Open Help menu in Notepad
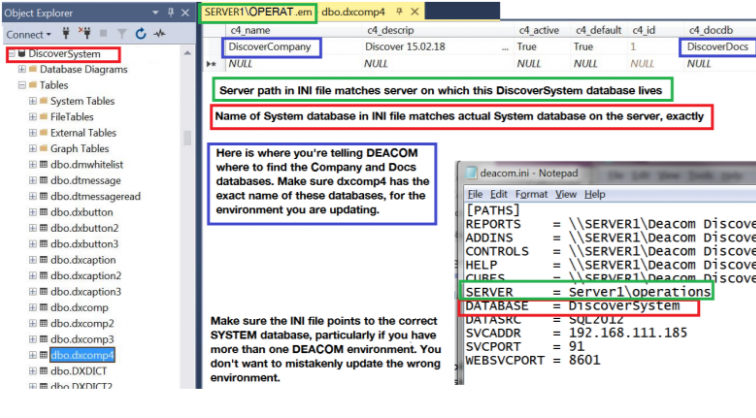The height and width of the screenshot is (418, 756). click(594, 194)
